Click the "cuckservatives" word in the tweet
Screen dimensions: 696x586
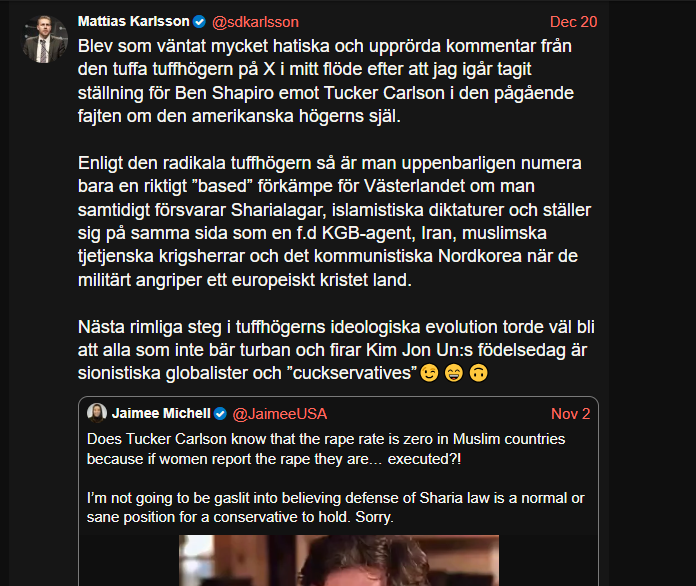click(x=353, y=373)
